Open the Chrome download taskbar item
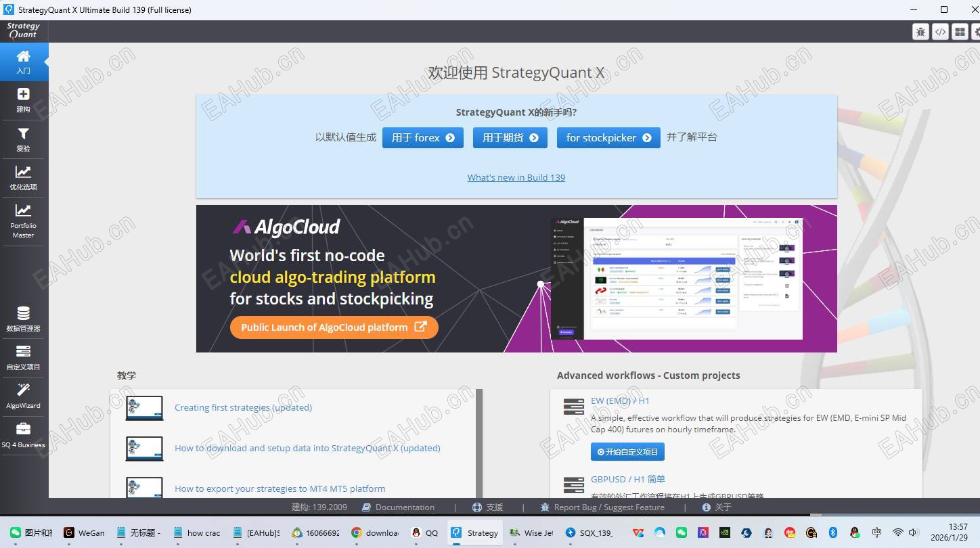The image size is (980, 548). (375, 533)
